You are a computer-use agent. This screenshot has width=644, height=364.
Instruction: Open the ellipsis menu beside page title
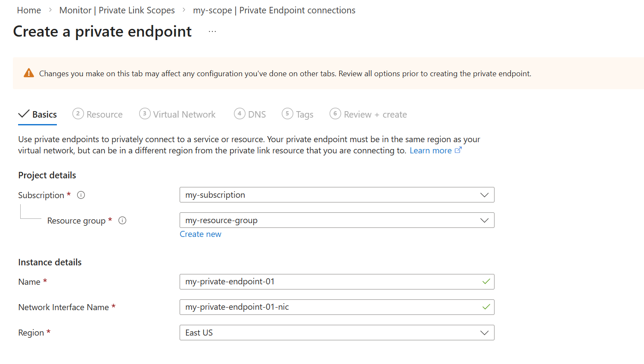(212, 31)
